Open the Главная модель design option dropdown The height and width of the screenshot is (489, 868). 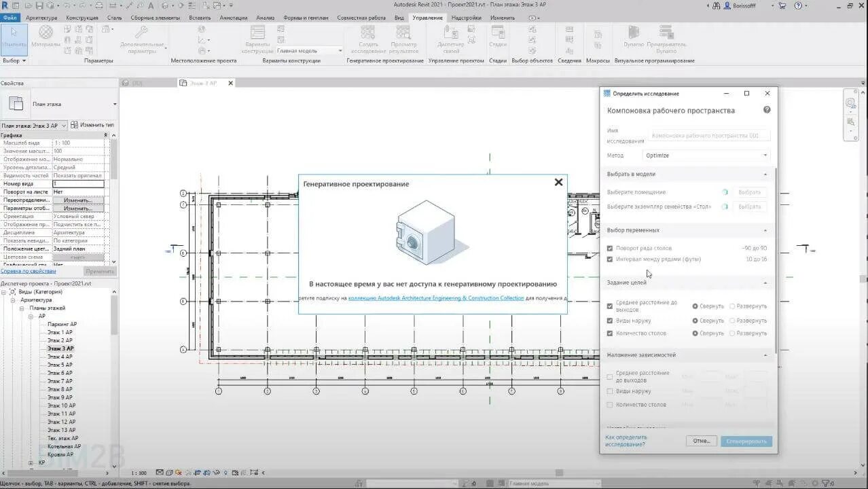pos(310,51)
